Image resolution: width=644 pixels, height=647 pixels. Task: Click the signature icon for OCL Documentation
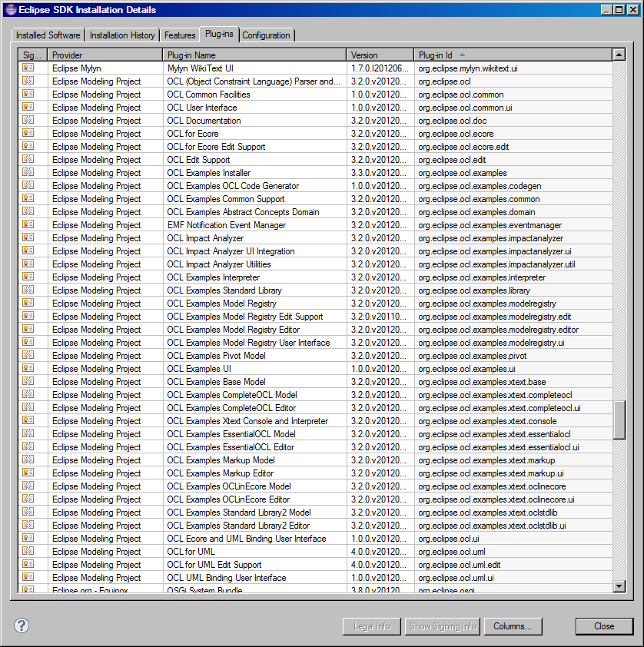click(x=28, y=120)
